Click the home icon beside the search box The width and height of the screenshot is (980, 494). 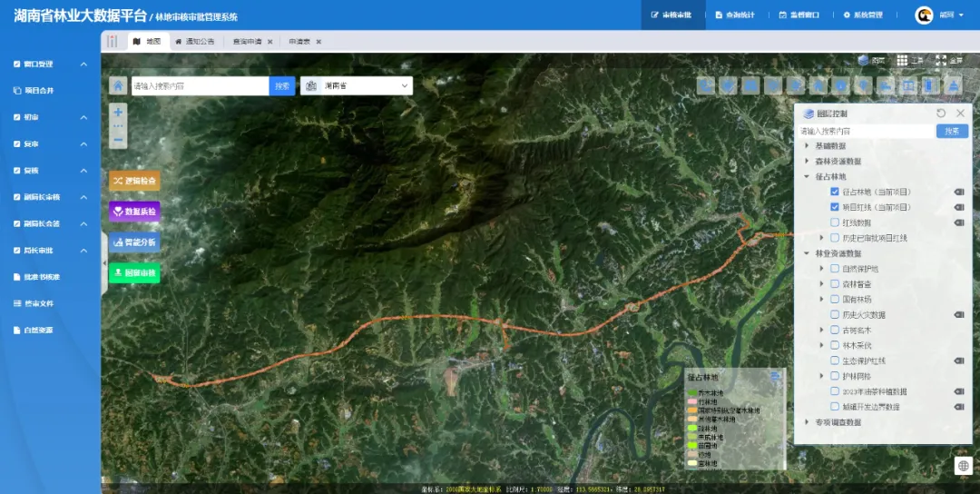118,85
